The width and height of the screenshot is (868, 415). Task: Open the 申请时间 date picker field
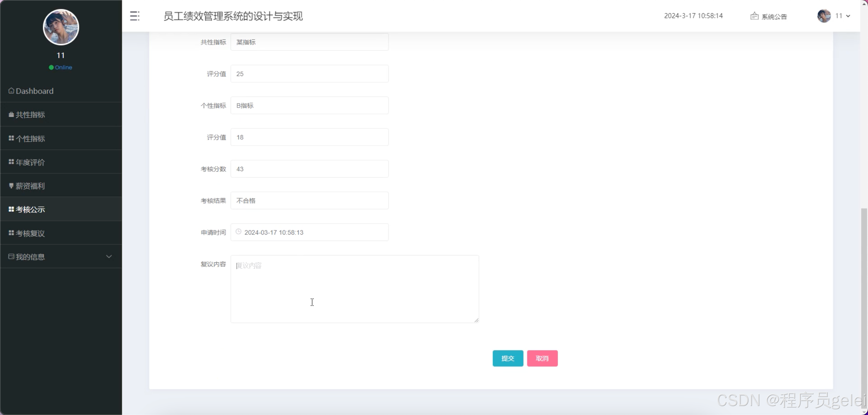[x=309, y=232]
